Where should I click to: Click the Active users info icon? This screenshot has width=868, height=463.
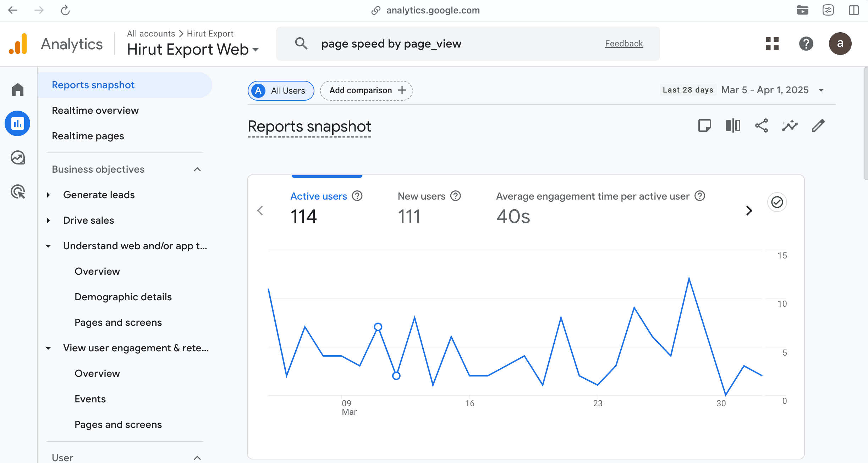point(357,196)
